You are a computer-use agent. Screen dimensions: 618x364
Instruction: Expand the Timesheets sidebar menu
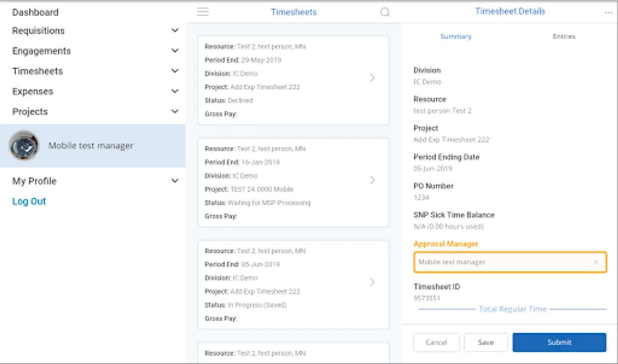click(x=175, y=71)
